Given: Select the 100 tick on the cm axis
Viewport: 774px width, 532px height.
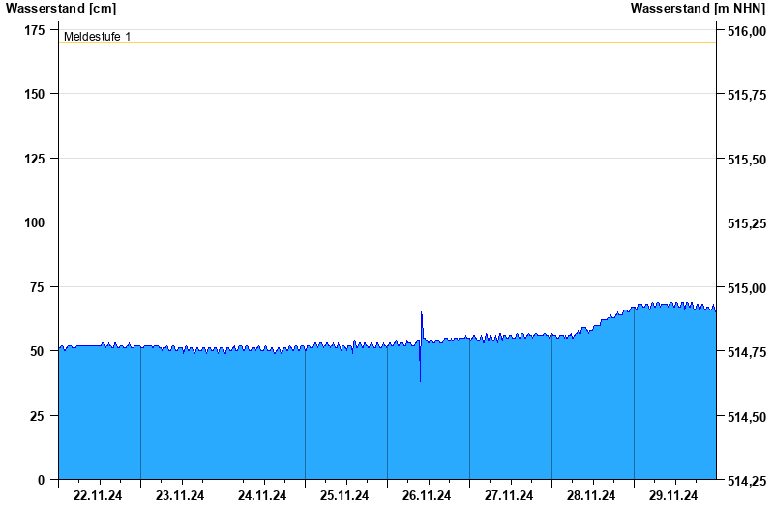Looking at the screenshot, I should (34, 222).
